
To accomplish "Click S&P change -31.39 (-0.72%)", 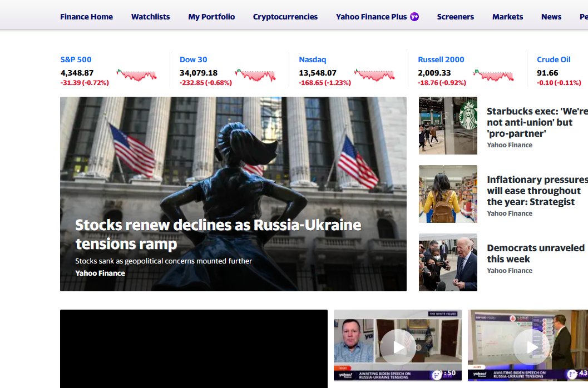I will [x=85, y=82].
